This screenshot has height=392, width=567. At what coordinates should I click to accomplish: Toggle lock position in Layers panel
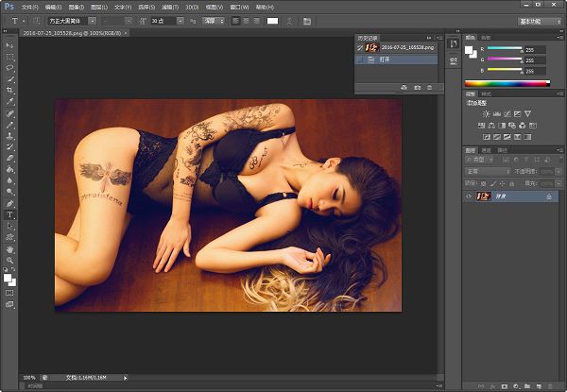pyautogui.click(x=503, y=183)
